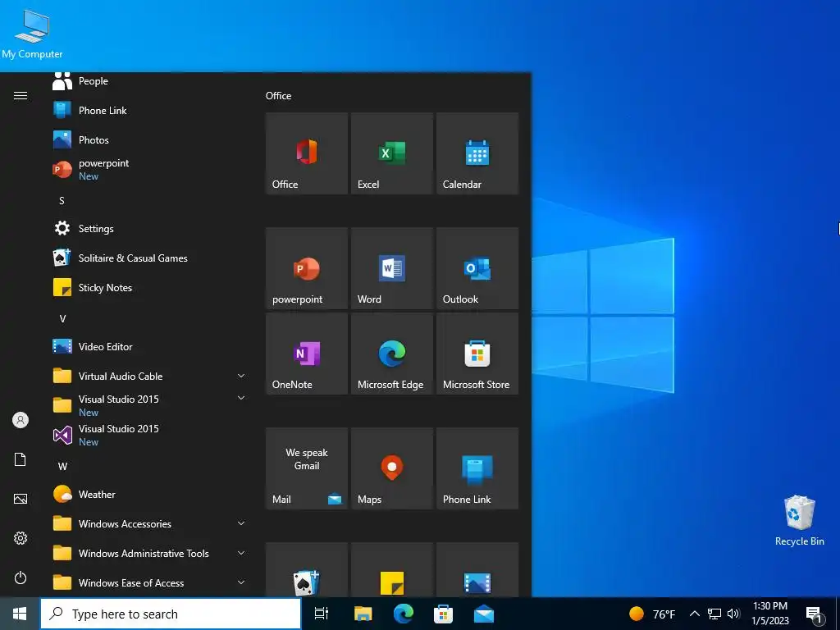Open the Solitaire cards tile at bottom

[307, 569]
